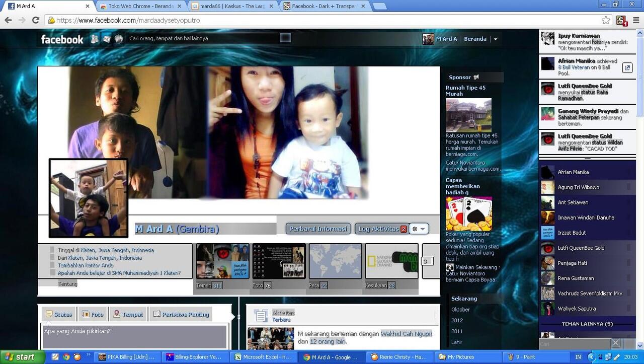
Task: Open chat with Rena Gustaman
Action: tap(587, 278)
